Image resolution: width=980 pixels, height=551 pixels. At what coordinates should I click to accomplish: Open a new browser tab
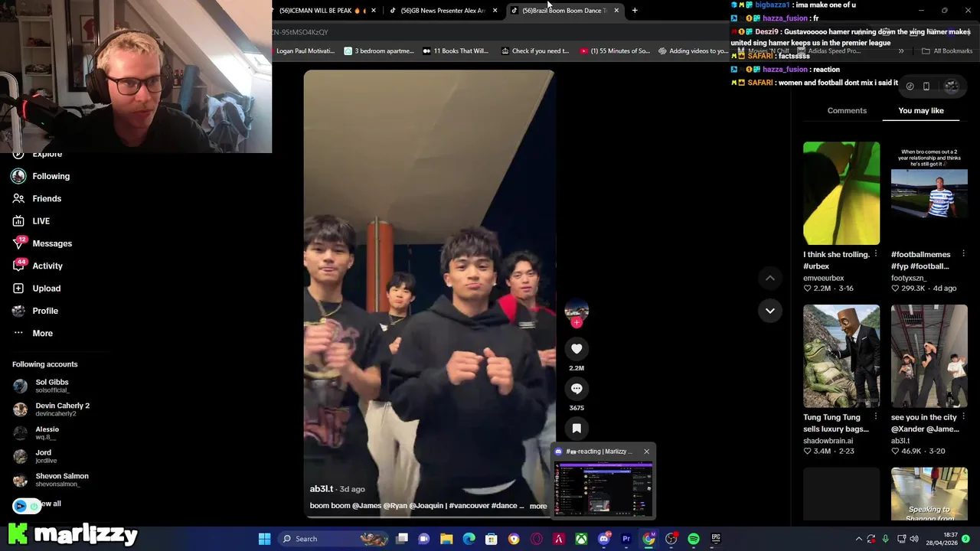tap(635, 11)
